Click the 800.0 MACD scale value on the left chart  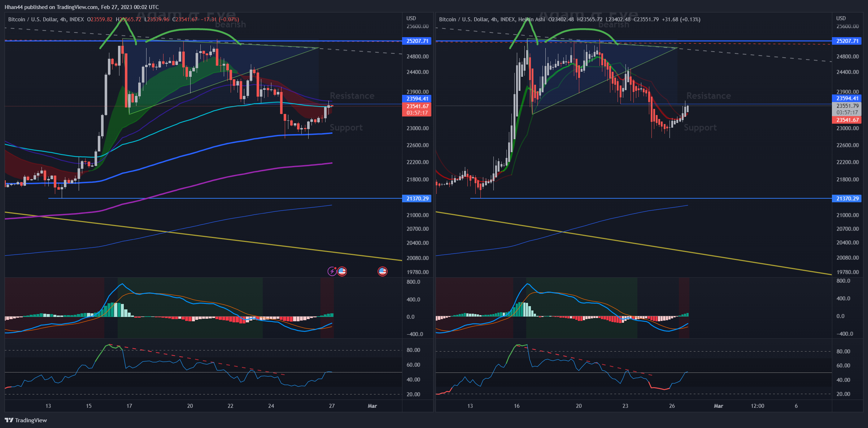[413, 282]
